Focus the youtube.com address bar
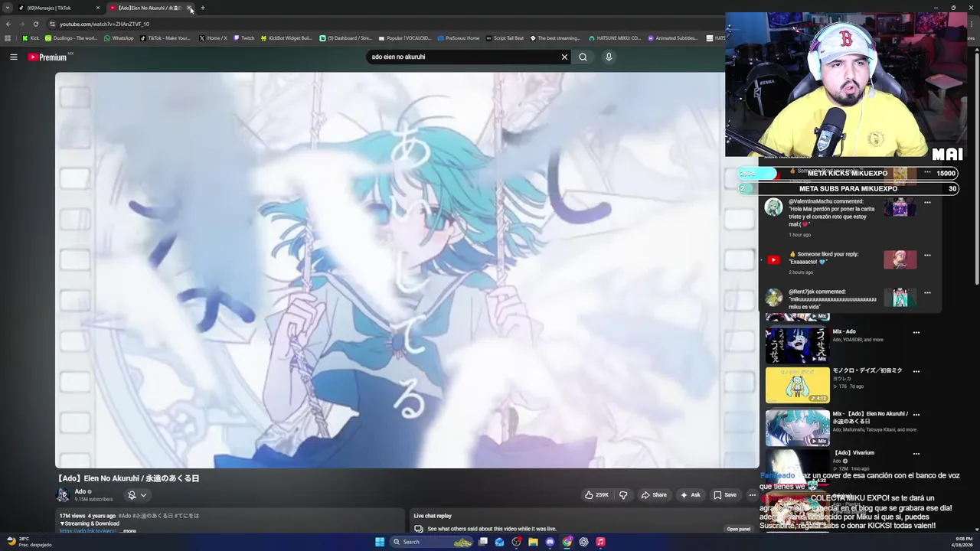The height and width of the screenshot is (551, 980). [383, 24]
